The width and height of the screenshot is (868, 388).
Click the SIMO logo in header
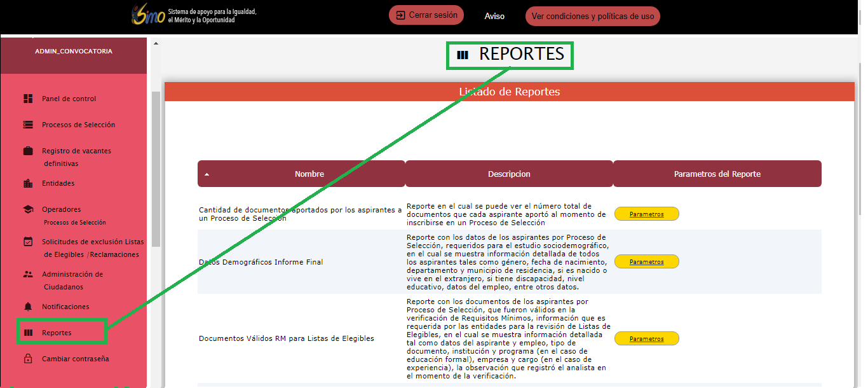[x=148, y=15]
